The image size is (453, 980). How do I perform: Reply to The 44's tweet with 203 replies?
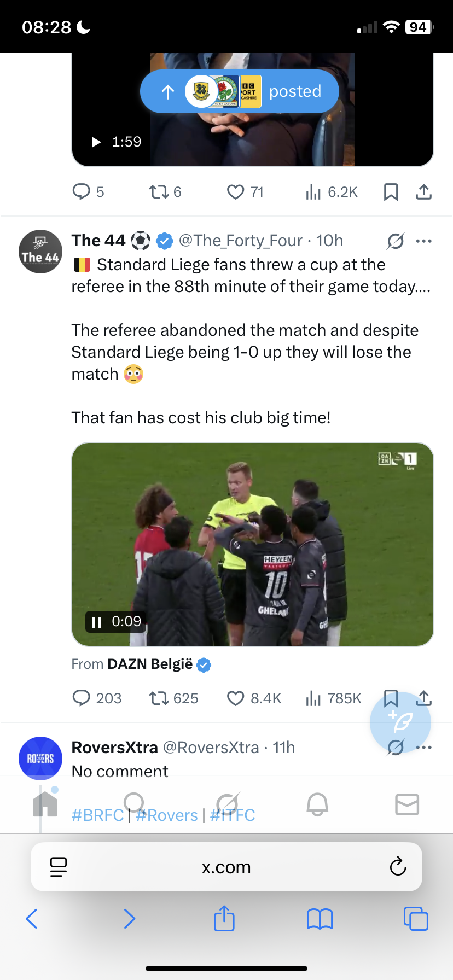[x=82, y=698]
